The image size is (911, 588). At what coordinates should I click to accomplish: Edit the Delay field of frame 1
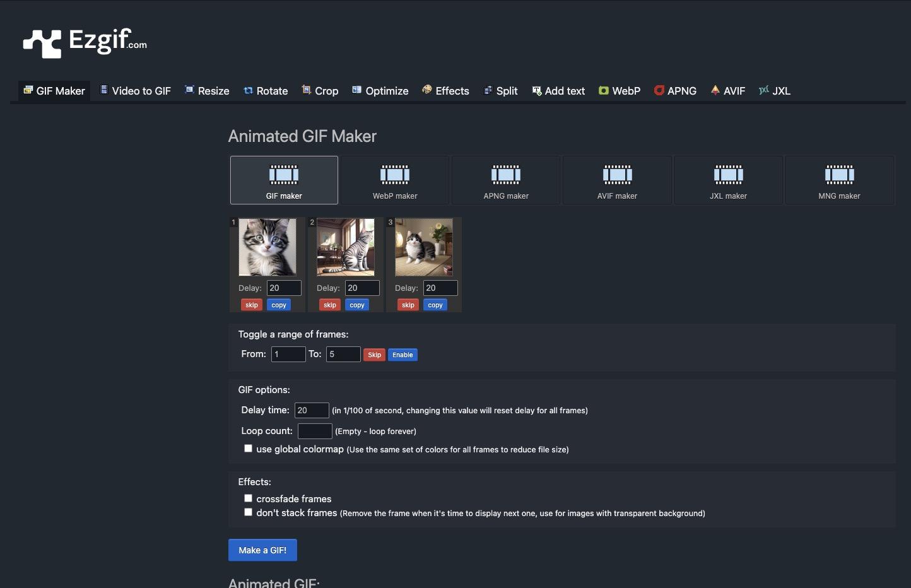coord(284,288)
